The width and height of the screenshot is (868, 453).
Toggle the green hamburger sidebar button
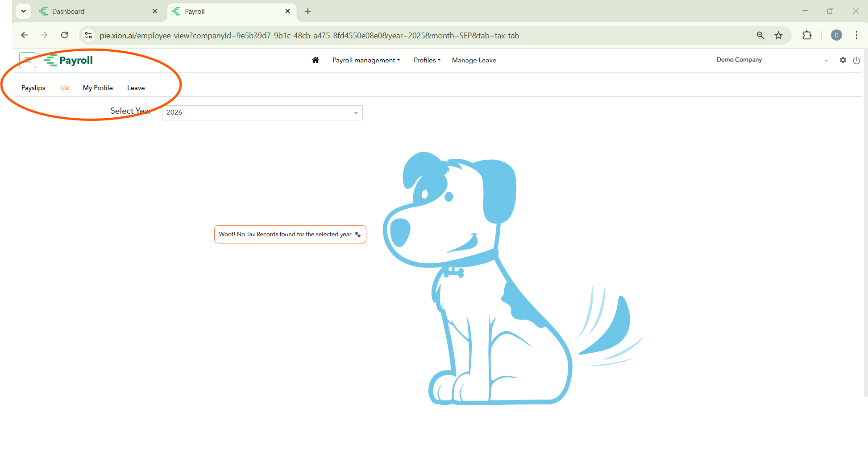pyautogui.click(x=28, y=60)
